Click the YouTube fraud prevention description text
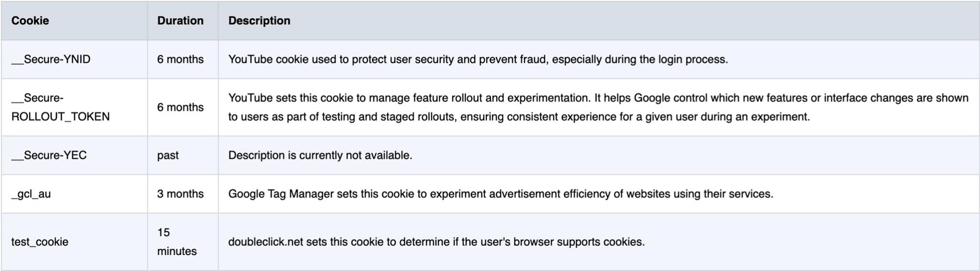Image resolution: width=980 pixels, height=271 pixels. [478, 59]
